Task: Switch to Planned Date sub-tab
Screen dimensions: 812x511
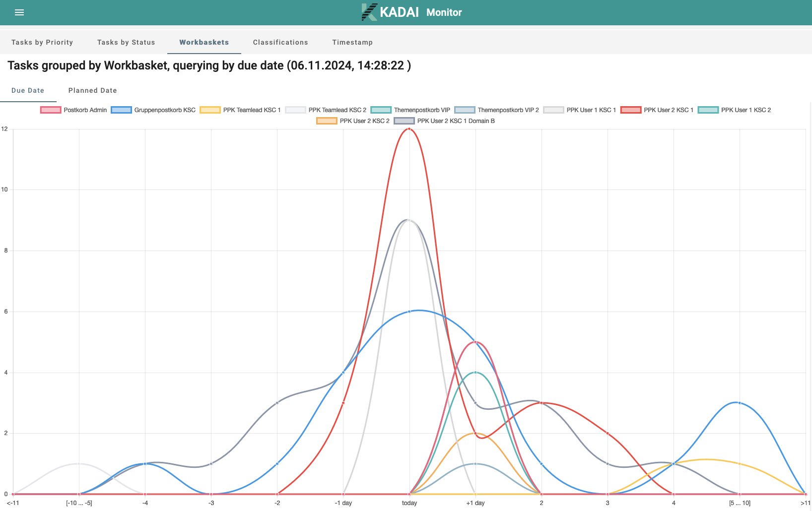Action: click(x=93, y=90)
